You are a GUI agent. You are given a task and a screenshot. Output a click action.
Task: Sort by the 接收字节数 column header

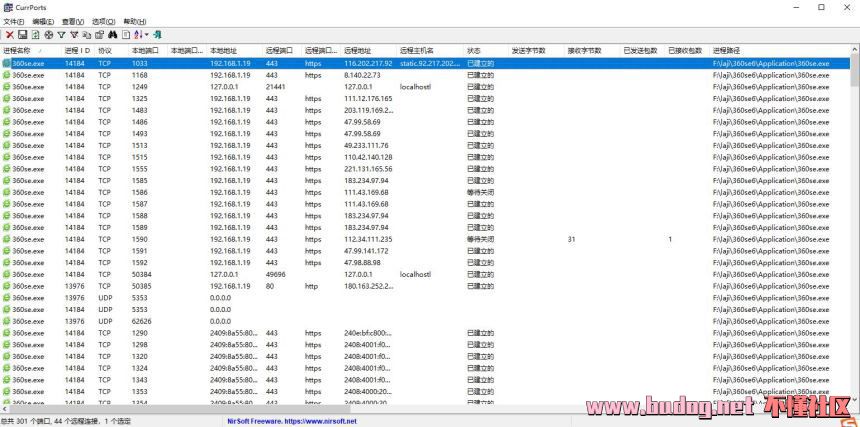point(592,50)
